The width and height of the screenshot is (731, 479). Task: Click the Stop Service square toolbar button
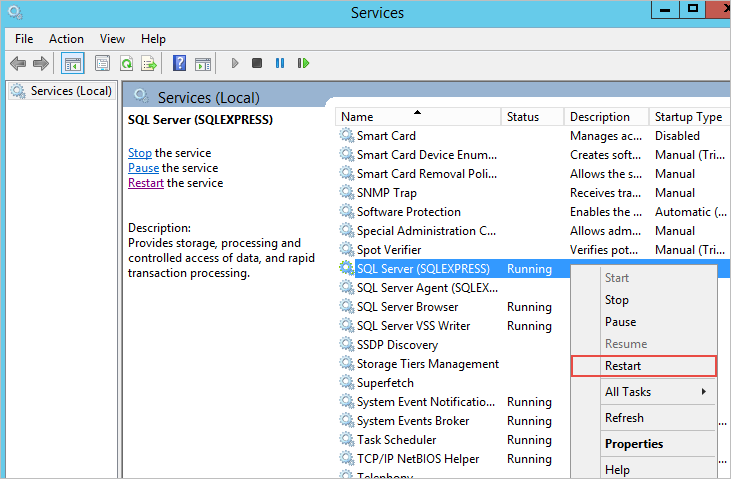[257, 63]
